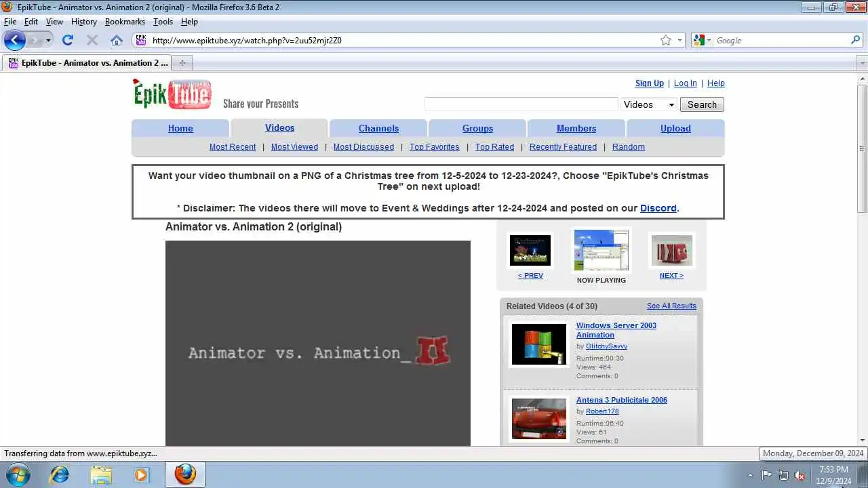Image resolution: width=868 pixels, height=488 pixels.
Task: Click the forward navigation arrow
Action: click(x=34, y=40)
